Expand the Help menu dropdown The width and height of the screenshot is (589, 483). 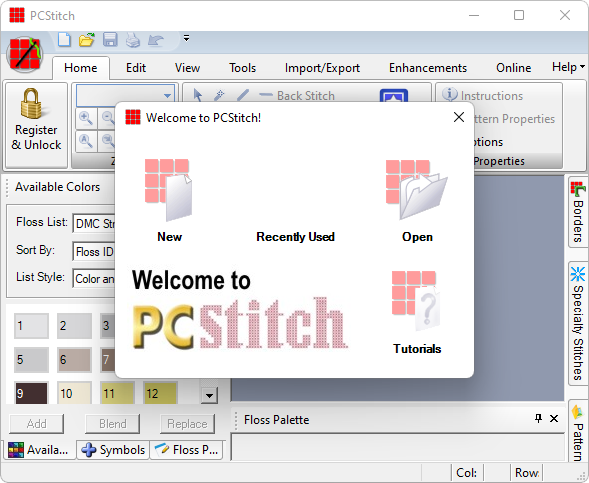(568, 67)
